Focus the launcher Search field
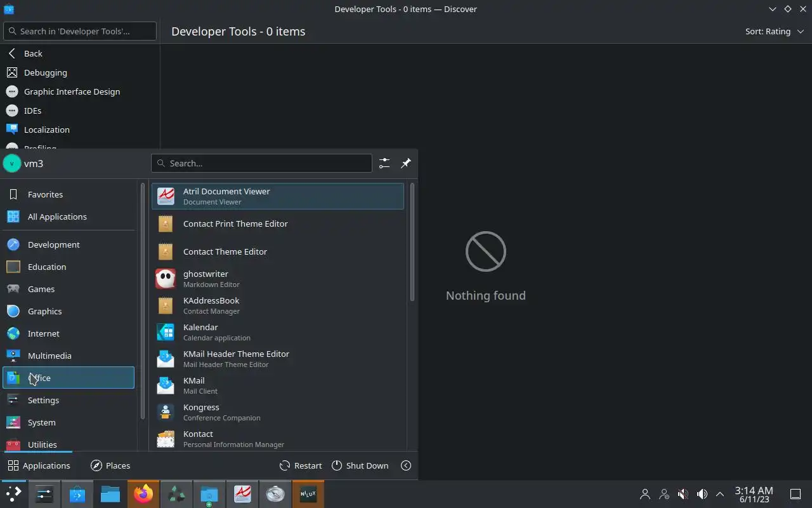812x508 pixels. click(261, 163)
